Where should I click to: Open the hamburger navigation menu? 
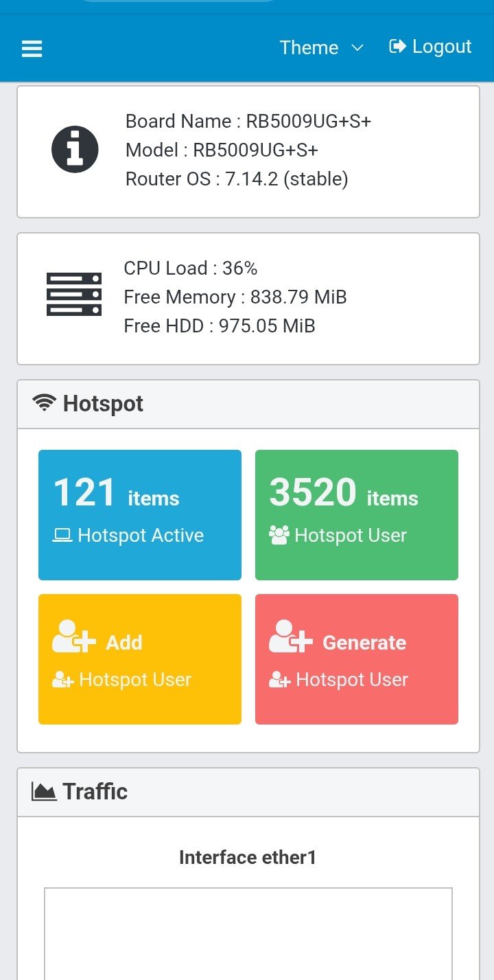[32, 48]
